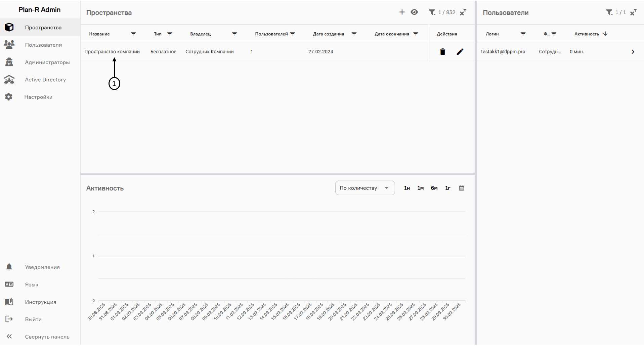Select the 1м time range button
Screen dimensions: 644x346
point(420,188)
